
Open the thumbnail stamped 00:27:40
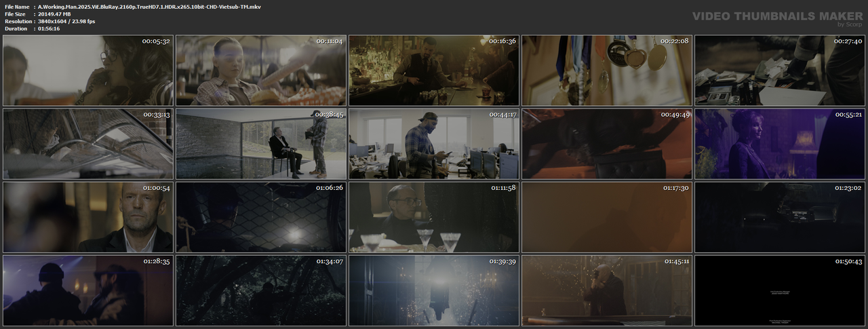click(x=780, y=71)
